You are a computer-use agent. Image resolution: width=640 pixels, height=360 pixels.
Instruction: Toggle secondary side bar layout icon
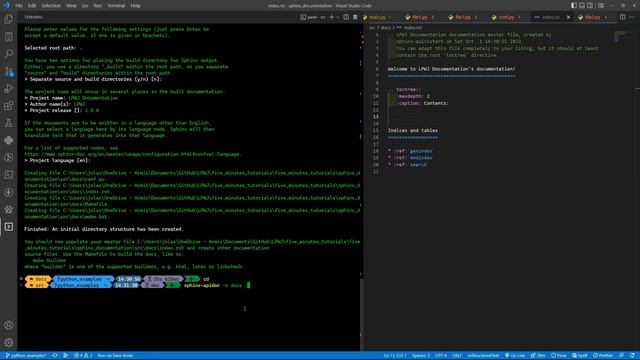tap(590, 5)
